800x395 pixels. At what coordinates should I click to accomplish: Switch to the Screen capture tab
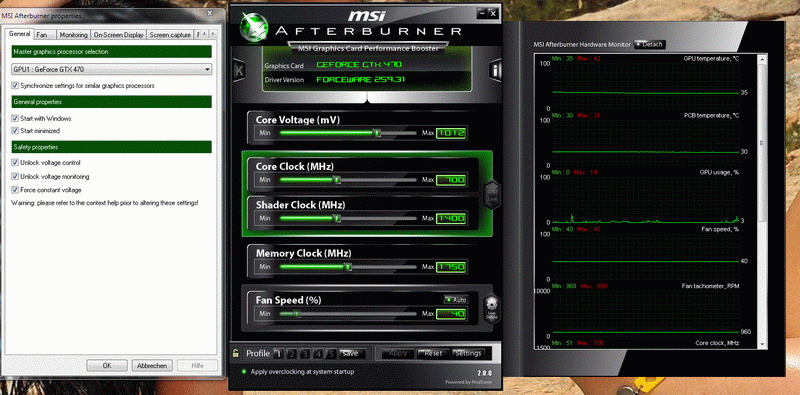(170, 35)
